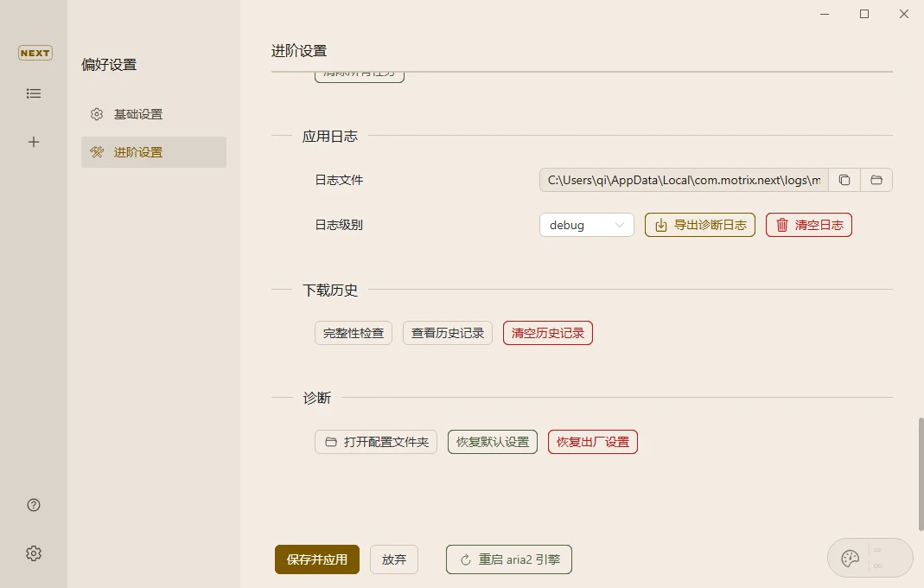The image size is (924, 588).
Task: Clear history records via 清空历史记录
Action: 547,333
